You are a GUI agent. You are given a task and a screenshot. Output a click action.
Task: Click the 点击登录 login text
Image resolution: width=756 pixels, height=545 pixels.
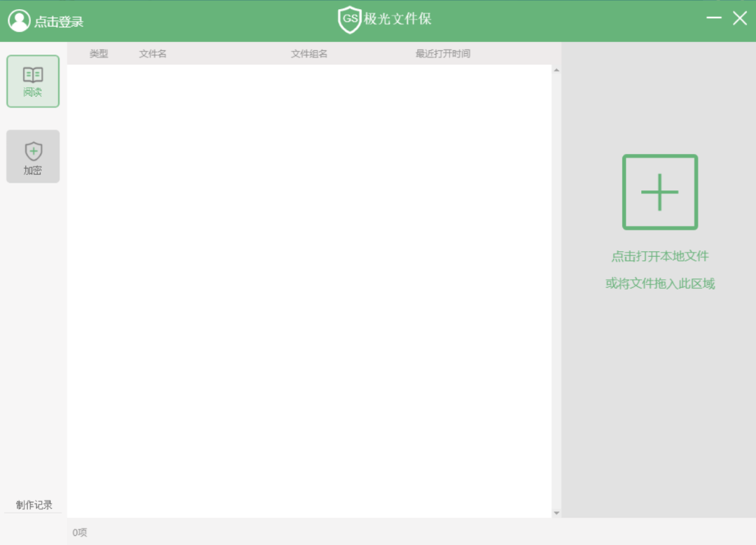[59, 22]
